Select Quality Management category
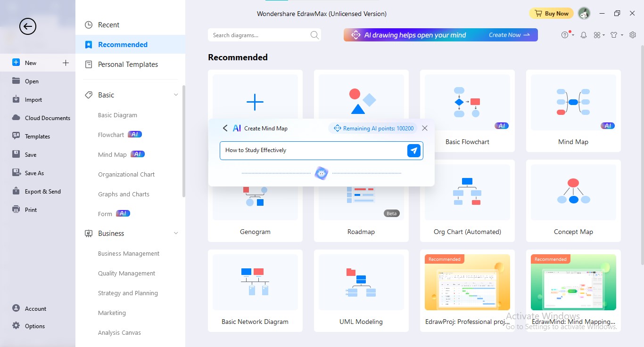The height and width of the screenshot is (347, 644). pyautogui.click(x=126, y=273)
